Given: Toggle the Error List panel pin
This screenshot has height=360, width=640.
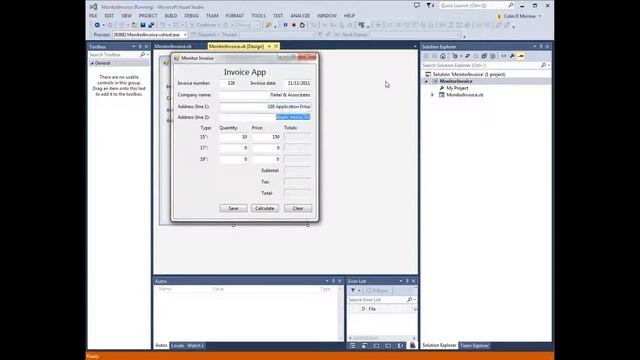Looking at the screenshot, I should (x=407, y=281).
